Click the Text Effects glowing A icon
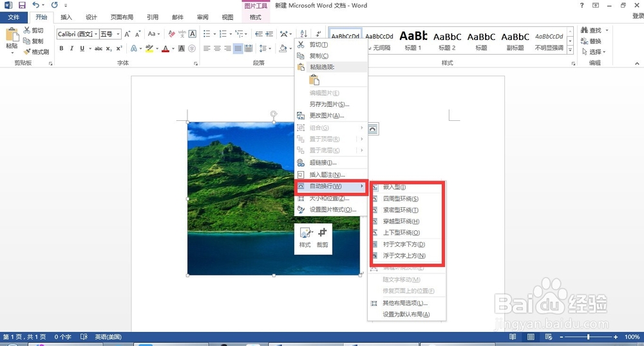This screenshot has width=644, height=346. coord(134,48)
